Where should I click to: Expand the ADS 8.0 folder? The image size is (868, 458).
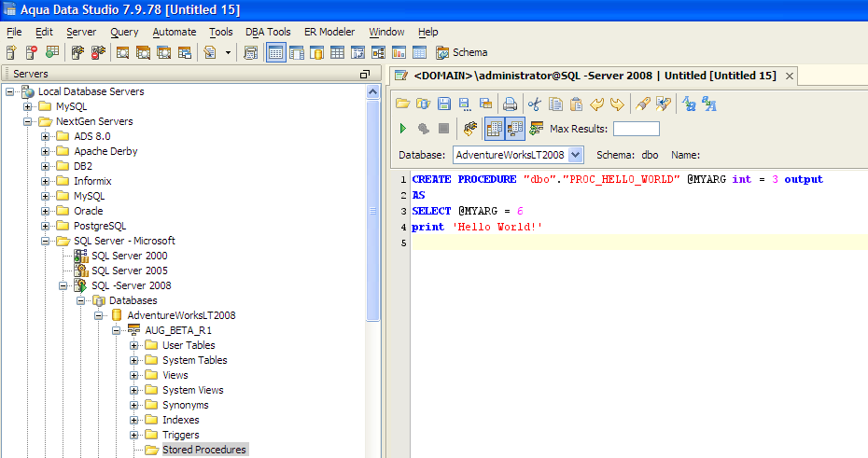tap(46, 136)
